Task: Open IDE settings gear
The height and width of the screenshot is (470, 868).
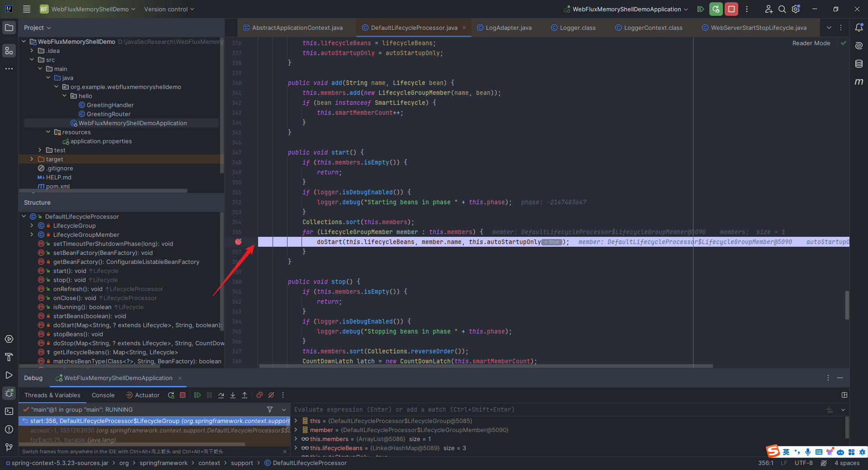Action: click(x=796, y=9)
